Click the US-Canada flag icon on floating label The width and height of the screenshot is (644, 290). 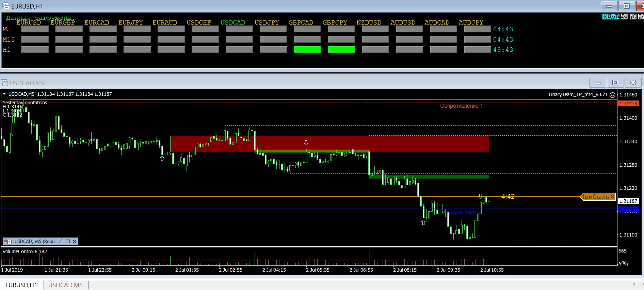click(x=8, y=241)
